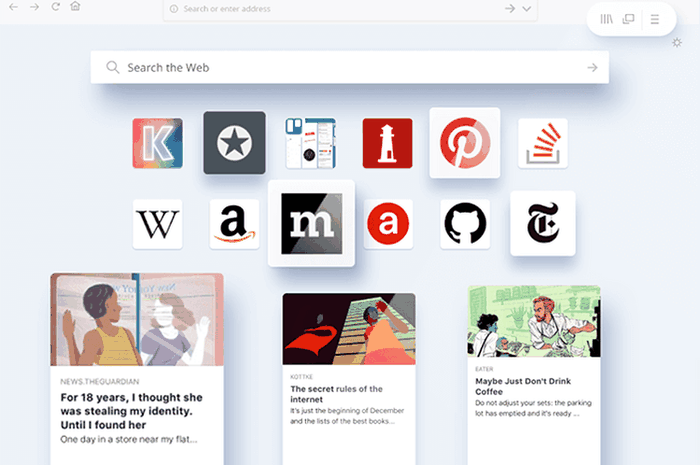Viewport: 700px width, 465px height.
Task: Click 'Do not adjust your sets' excerpt
Action: click(x=533, y=408)
